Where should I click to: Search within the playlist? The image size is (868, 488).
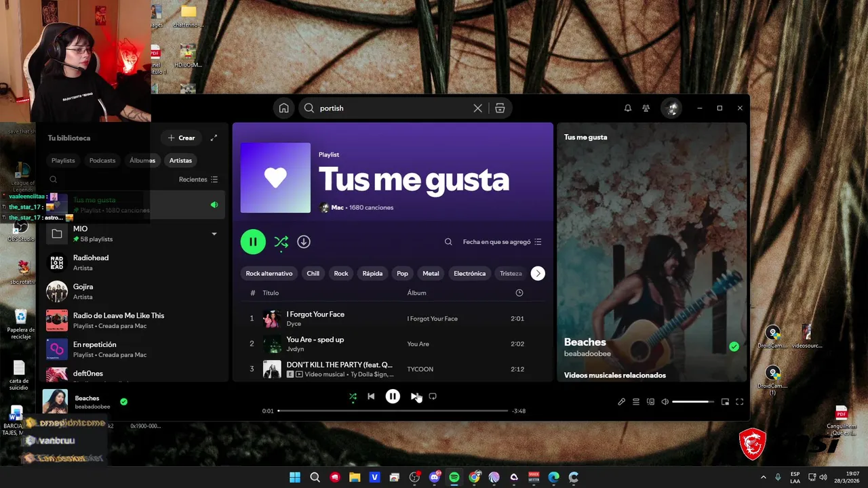[x=448, y=242]
